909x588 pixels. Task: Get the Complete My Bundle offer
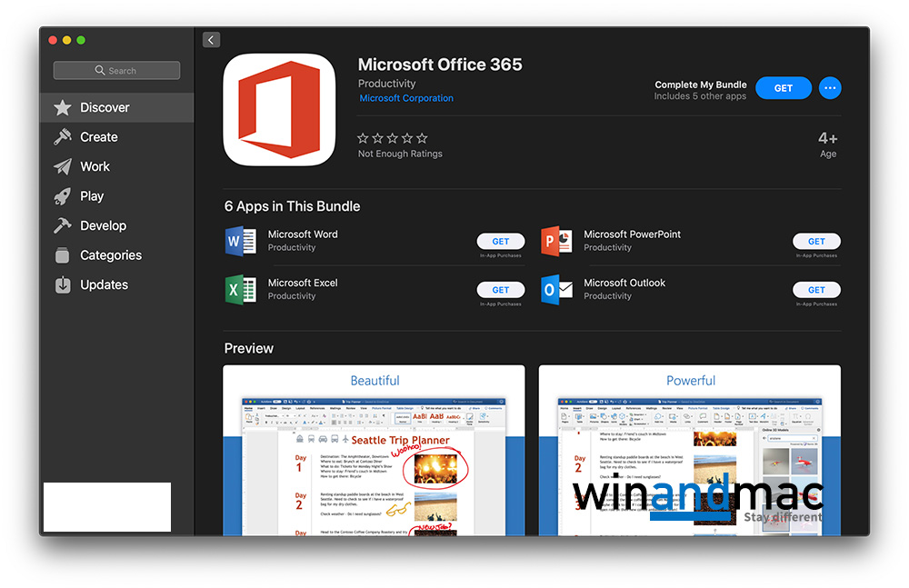click(784, 87)
